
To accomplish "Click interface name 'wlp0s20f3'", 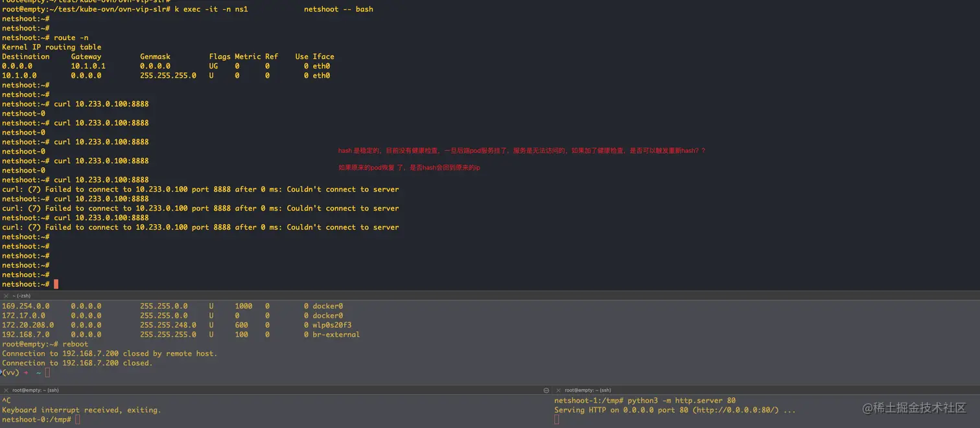I will coord(332,325).
